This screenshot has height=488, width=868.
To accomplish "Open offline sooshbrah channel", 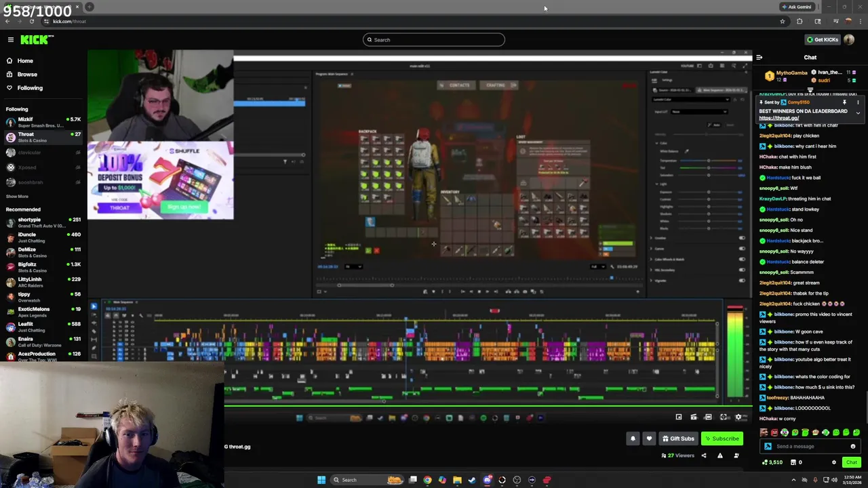I will (x=42, y=182).
